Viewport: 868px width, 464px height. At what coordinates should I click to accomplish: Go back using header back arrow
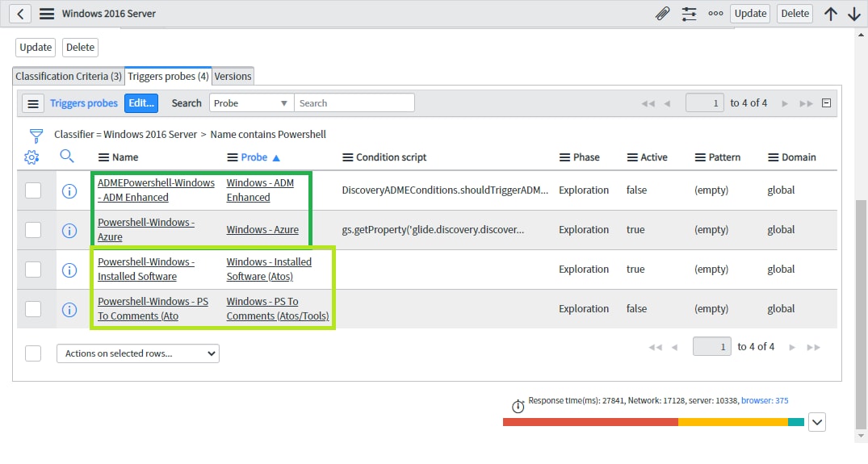click(20, 14)
